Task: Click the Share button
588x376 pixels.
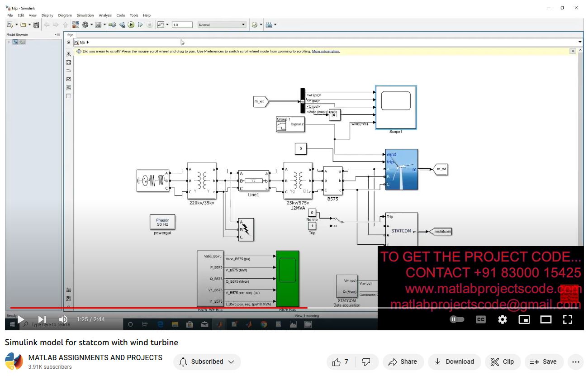Action: pos(403,362)
